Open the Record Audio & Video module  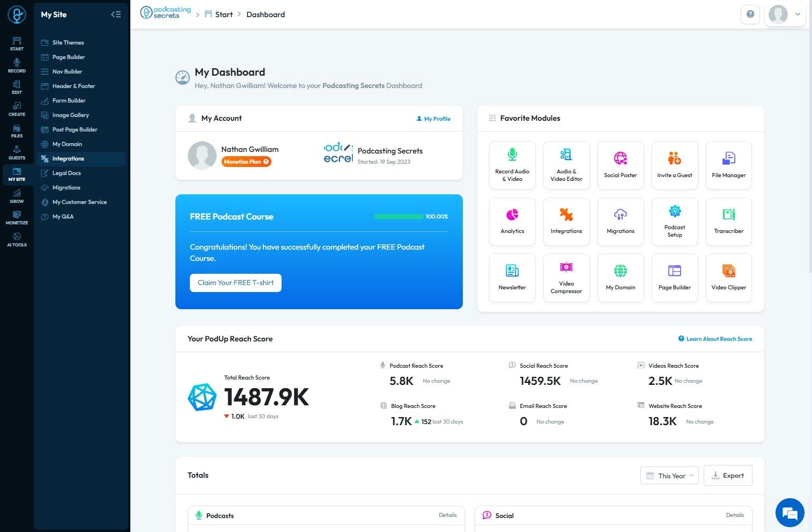(512, 165)
